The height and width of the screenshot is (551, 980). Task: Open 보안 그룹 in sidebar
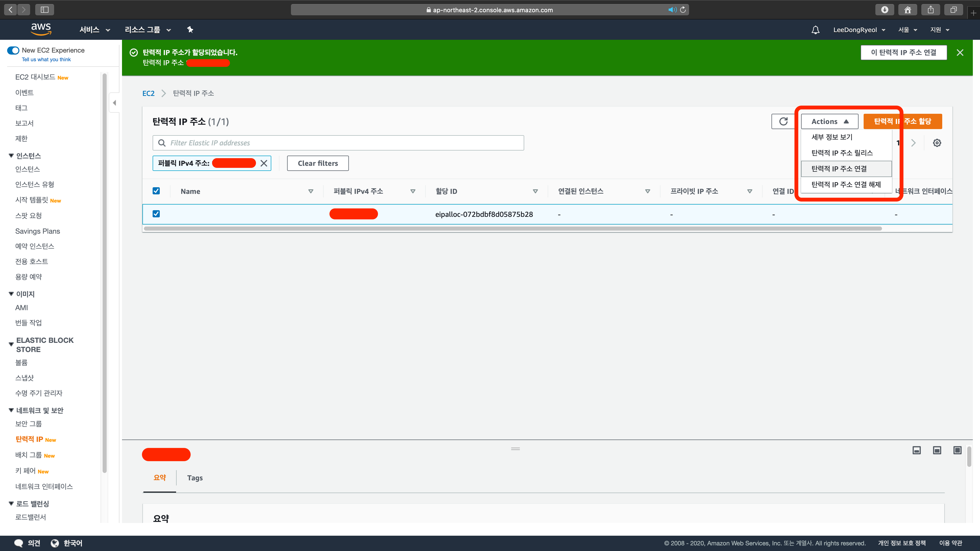[29, 424]
